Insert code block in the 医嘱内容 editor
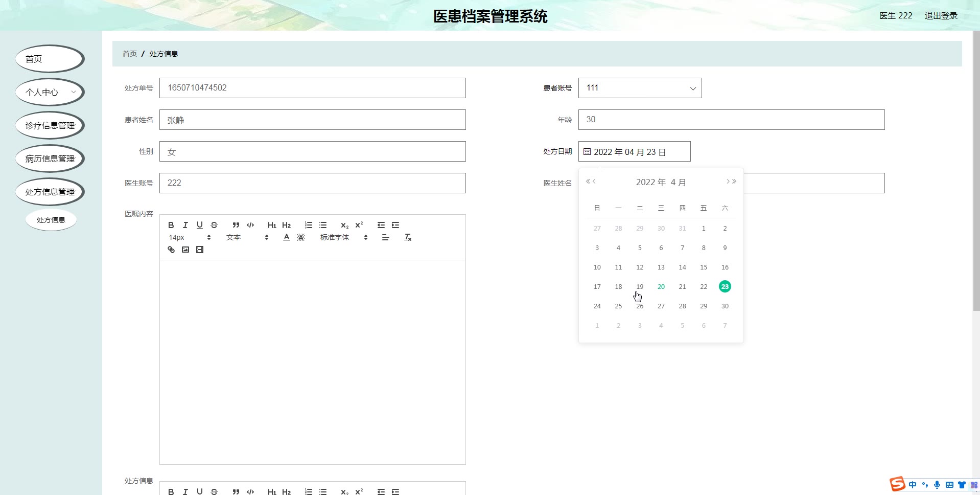 250,225
